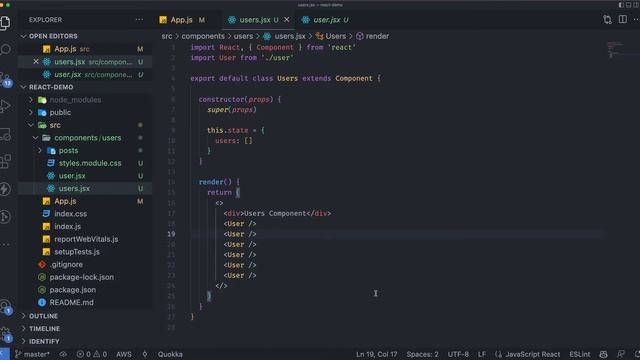The width and height of the screenshot is (640, 360).
Task: Click the remote window indicator in status bar
Action: coord(4,354)
